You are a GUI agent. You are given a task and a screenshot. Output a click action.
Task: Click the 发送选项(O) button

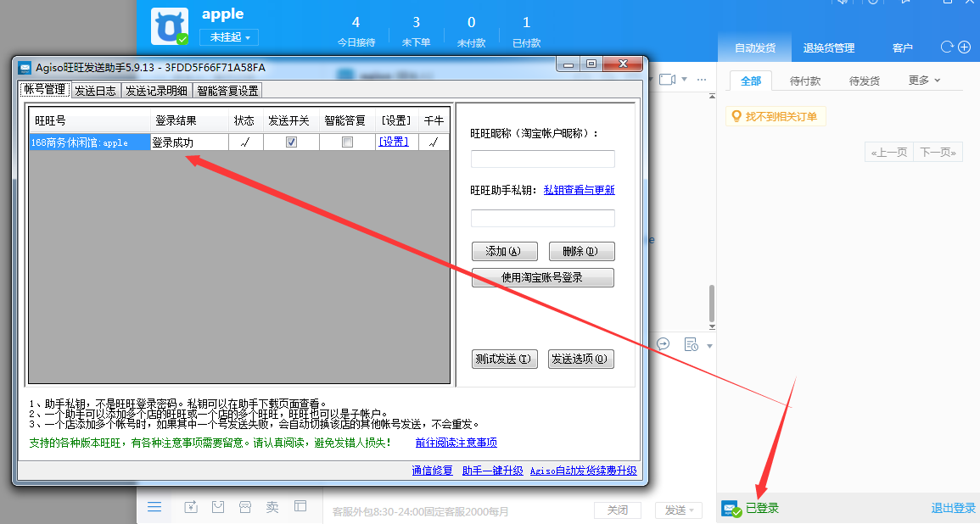(x=580, y=359)
